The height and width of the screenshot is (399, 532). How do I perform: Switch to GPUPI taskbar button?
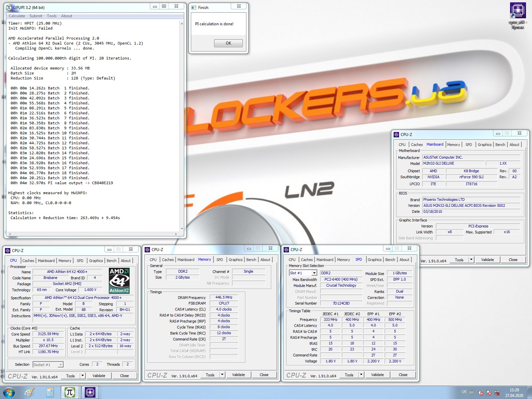pos(69,393)
